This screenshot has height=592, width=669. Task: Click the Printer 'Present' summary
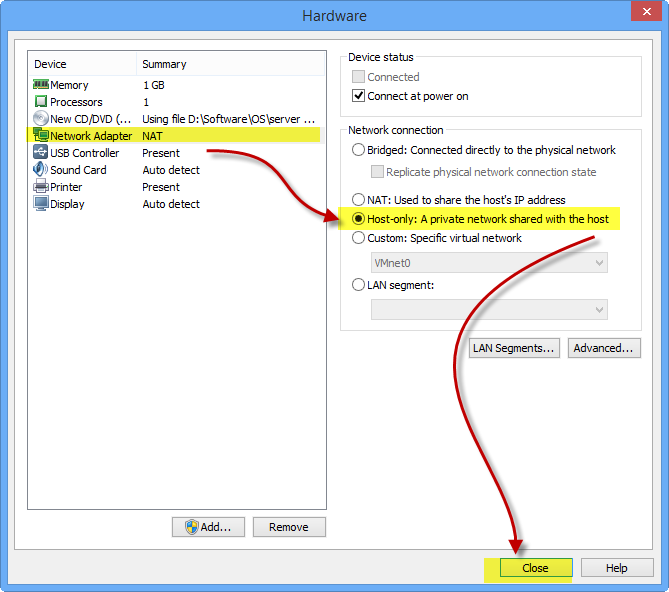pyautogui.click(x=161, y=187)
